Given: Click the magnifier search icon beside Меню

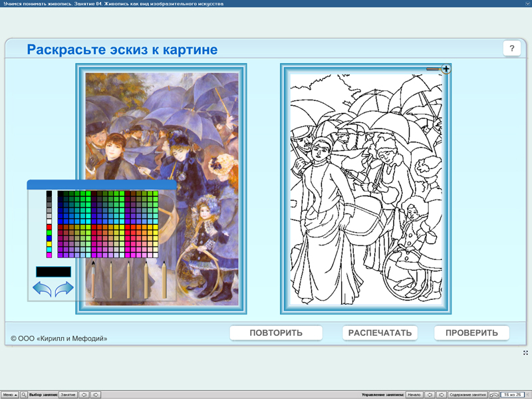Looking at the screenshot, I should [x=23, y=394].
